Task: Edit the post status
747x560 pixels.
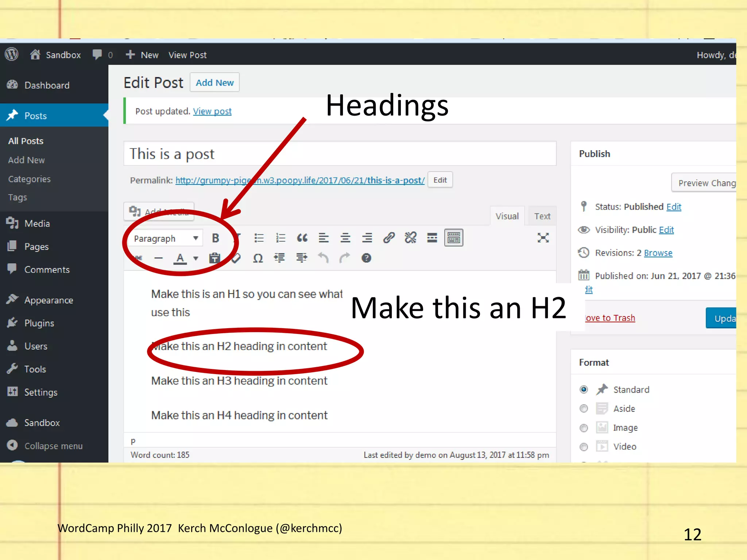Action: pos(674,207)
